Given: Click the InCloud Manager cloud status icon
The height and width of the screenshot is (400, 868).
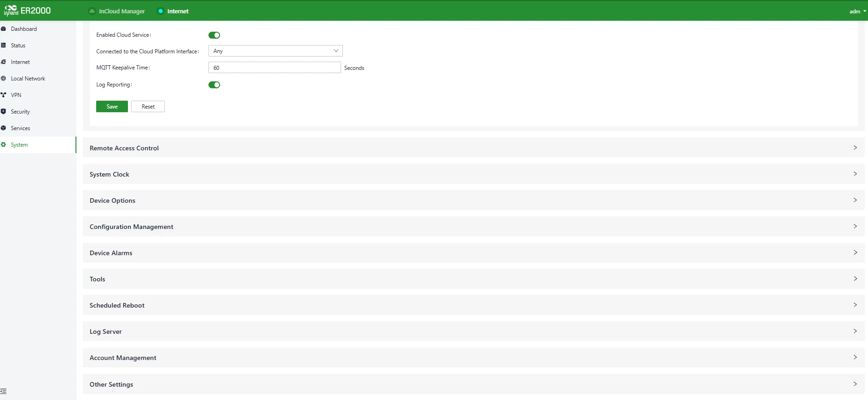Looking at the screenshot, I should (x=92, y=11).
